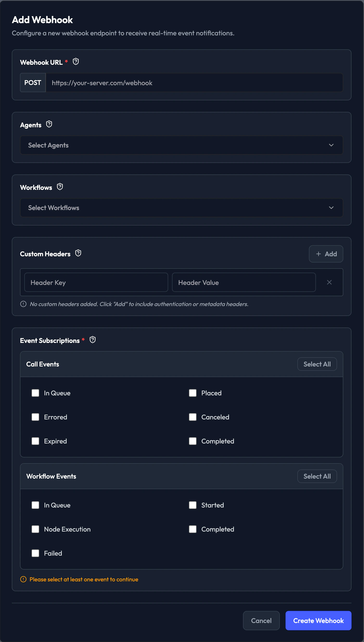Select All Workflow Events
The width and height of the screenshot is (364, 642).
[317, 476]
